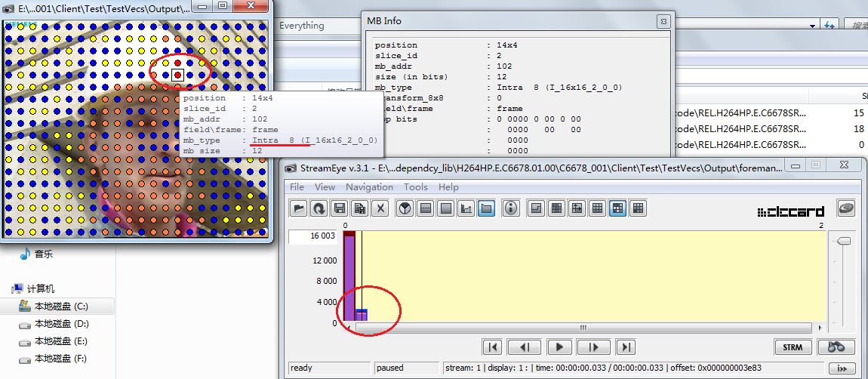This screenshot has height=379, width=868.
Task: Click the 16 003 scale value field
Action: coord(312,236)
